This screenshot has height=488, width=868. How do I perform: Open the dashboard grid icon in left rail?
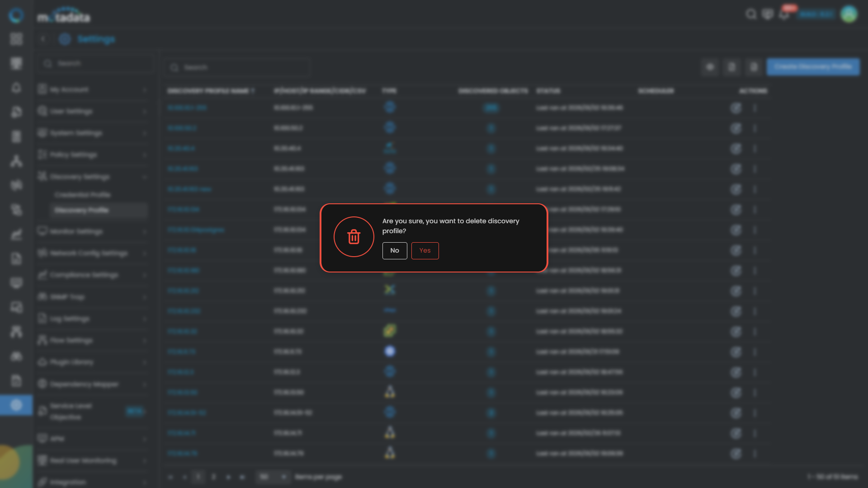coord(16,39)
